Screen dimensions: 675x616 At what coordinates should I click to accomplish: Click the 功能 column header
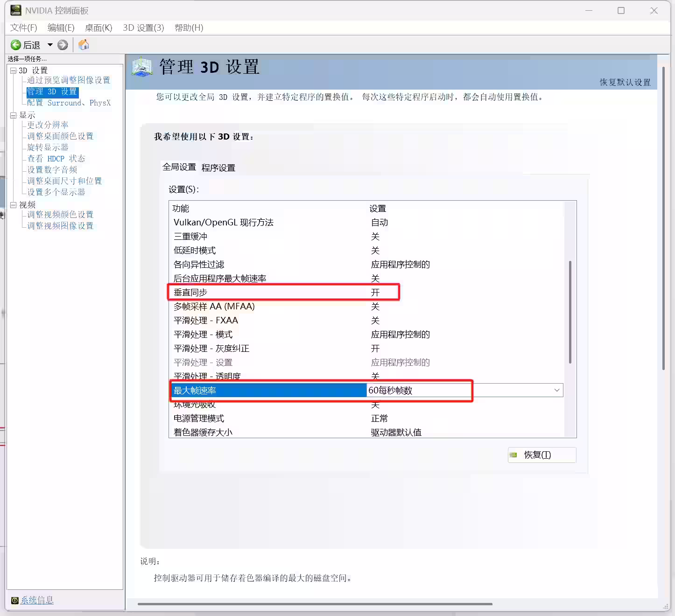pyautogui.click(x=181, y=209)
